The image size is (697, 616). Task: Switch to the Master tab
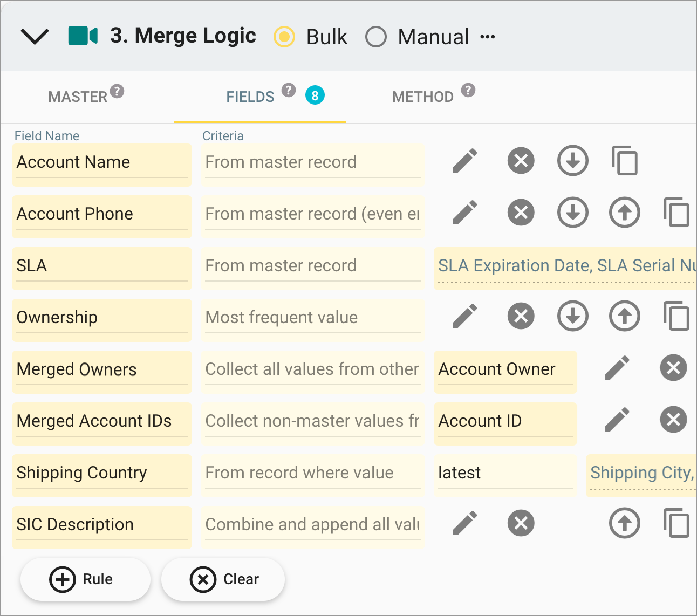coord(77,96)
